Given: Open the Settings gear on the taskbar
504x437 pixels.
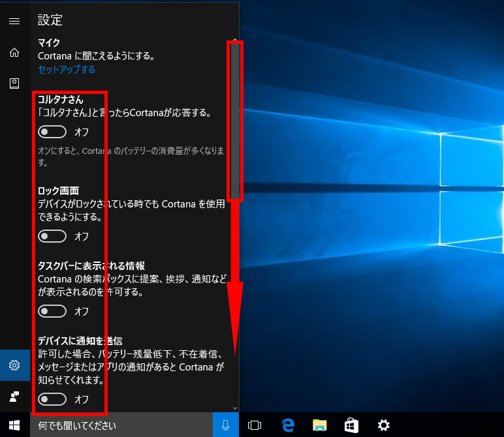Looking at the screenshot, I should [383, 425].
